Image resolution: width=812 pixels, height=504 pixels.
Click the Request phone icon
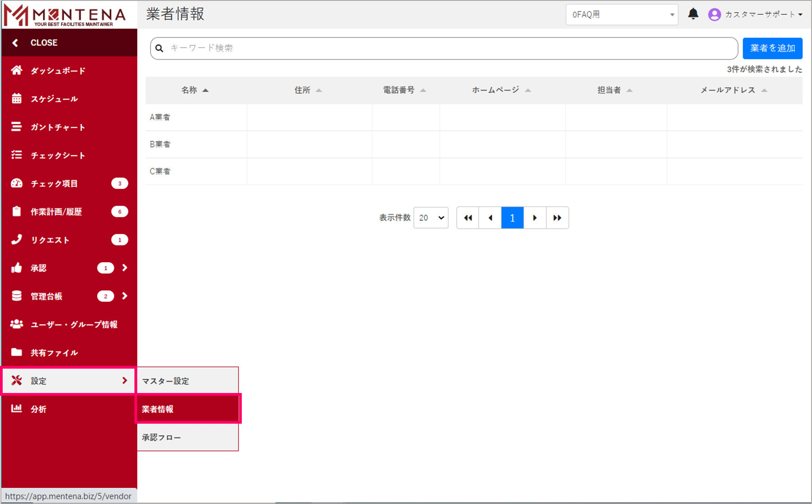17,240
